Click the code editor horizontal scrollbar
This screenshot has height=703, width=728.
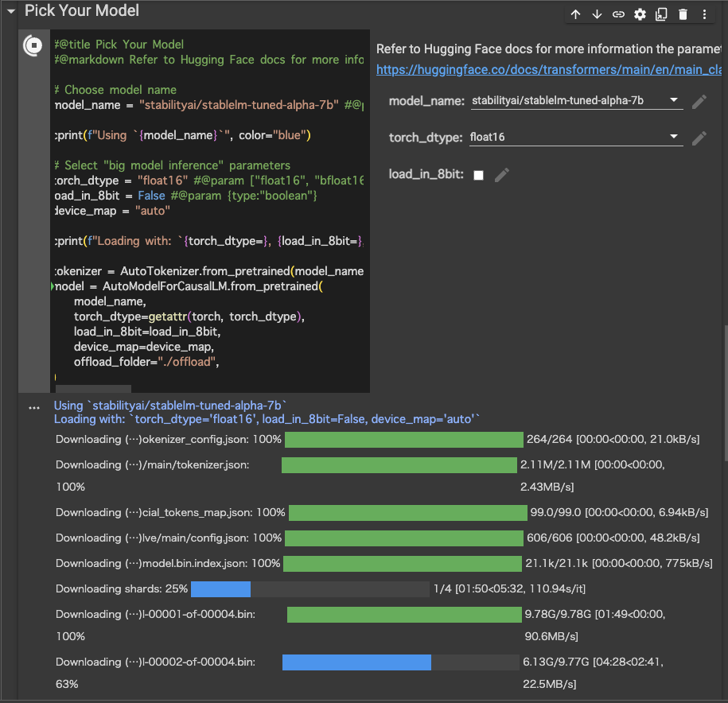[93, 388]
